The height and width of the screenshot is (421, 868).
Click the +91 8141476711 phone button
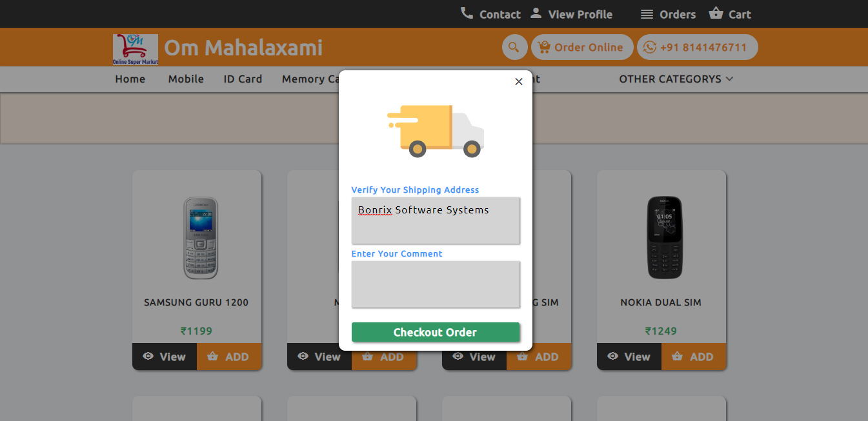[x=698, y=47]
